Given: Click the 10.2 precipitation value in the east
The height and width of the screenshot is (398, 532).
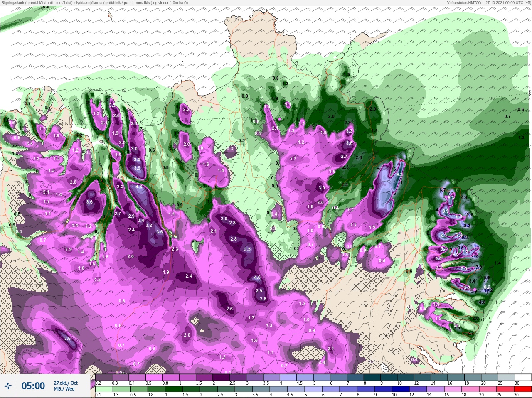Looking at the screenshot, I should [488, 290].
